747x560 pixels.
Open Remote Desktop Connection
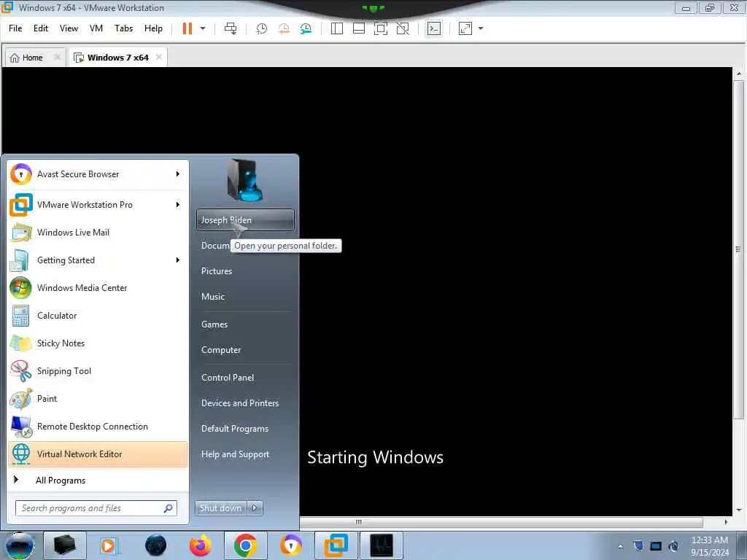tap(98, 426)
